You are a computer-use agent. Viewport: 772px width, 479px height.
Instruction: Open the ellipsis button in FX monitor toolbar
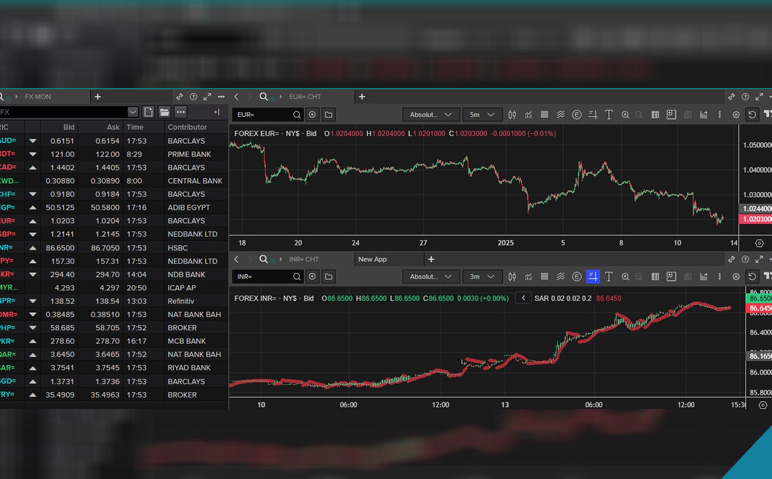coord(181,112)
